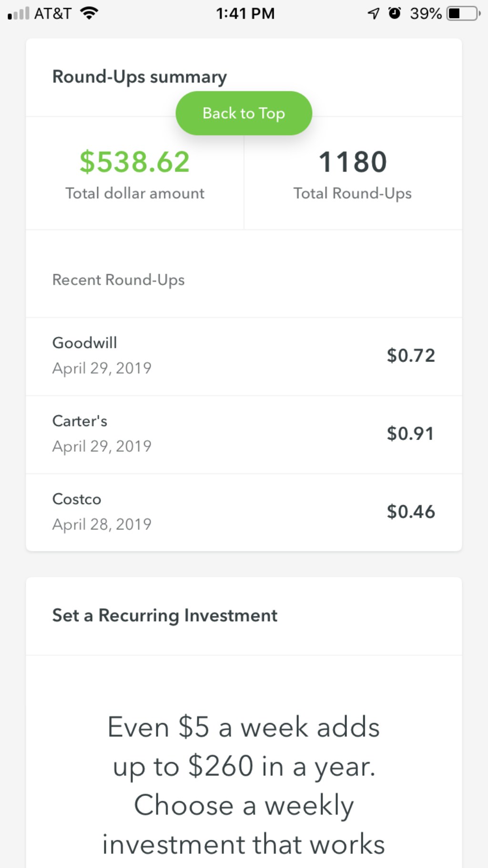The height and width of the screenshot is (868, 488).
Task: Tap the 1:41 PM clock
Action: pyautogui.click(x=245, y=13)
